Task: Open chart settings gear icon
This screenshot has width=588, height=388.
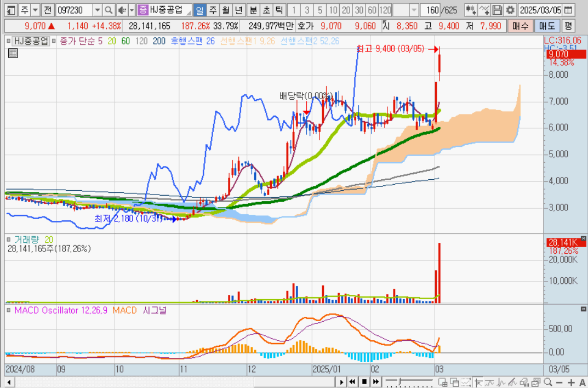Action: (x=510, y=10)
